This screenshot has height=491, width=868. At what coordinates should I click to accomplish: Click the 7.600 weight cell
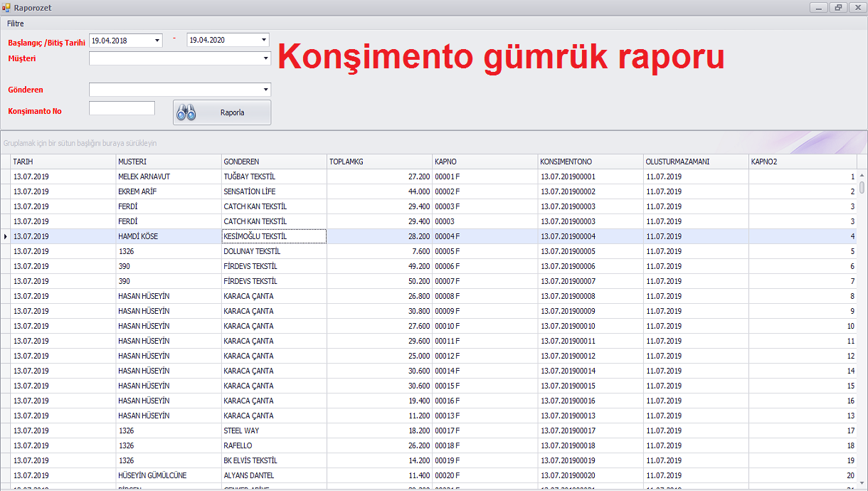pyautogui.click(x=379, y=251)
